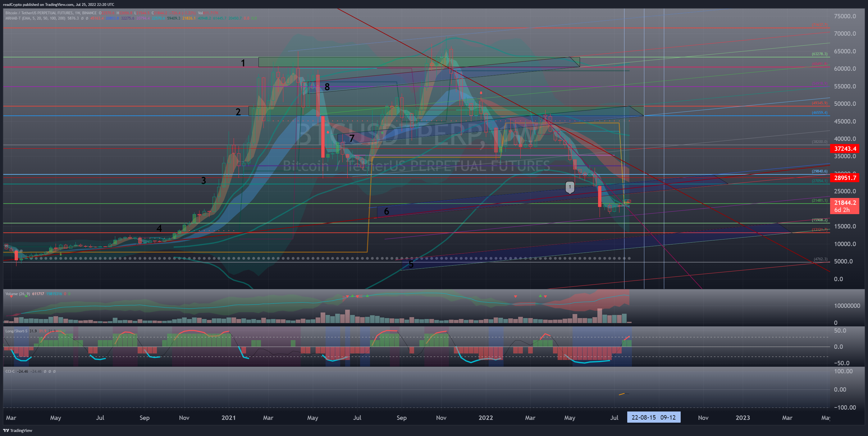
Task: Open the Bitcoin / TetherUS PERPETUAL FUTURES legend title
Action: click(51, 13)
